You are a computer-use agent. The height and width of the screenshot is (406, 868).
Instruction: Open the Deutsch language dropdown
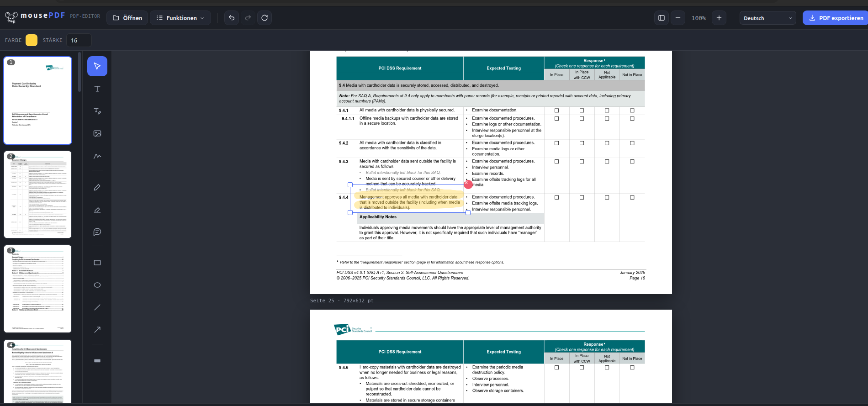pyautogui.click(x=768, y=18)
